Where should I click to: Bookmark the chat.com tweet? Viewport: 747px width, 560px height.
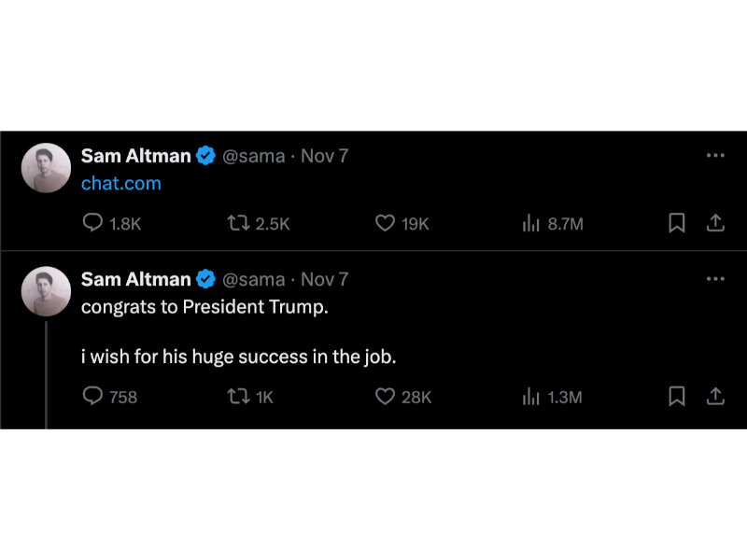tap(677, 223)
